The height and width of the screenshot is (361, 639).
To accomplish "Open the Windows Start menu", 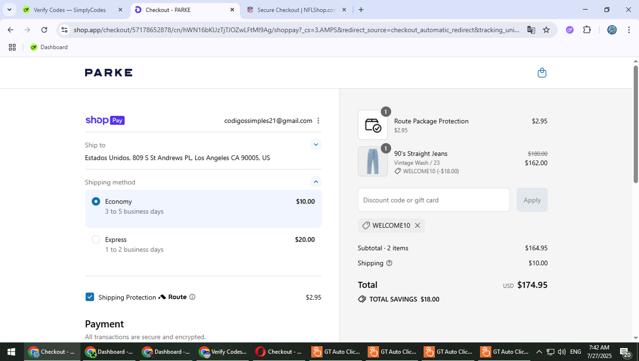I will [x=11, y=352].
